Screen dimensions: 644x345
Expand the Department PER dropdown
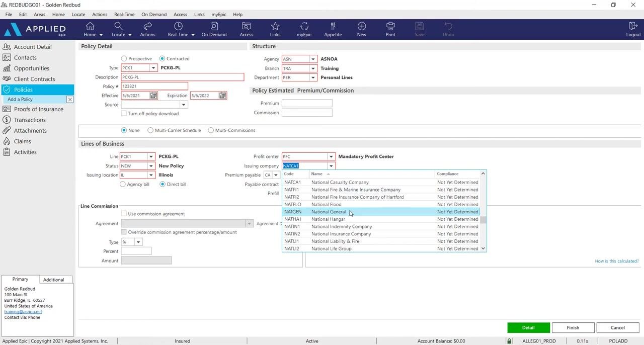(313, 77)
